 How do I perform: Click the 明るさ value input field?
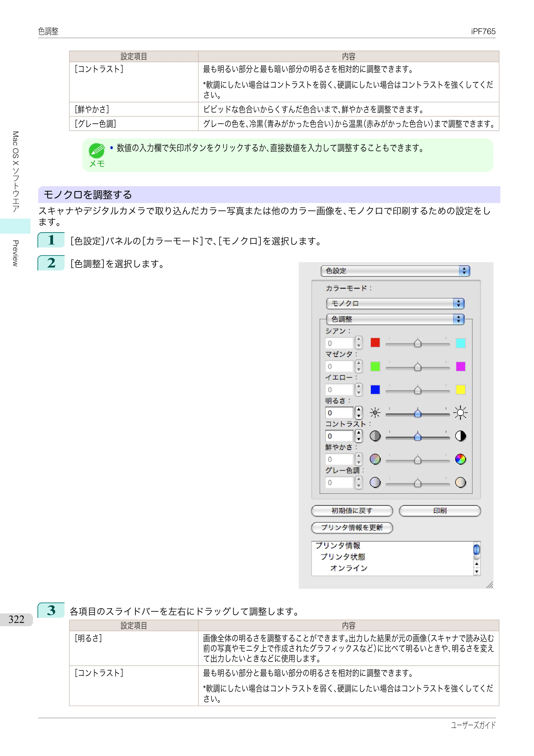pyautogui.click(x=339, y=413)
